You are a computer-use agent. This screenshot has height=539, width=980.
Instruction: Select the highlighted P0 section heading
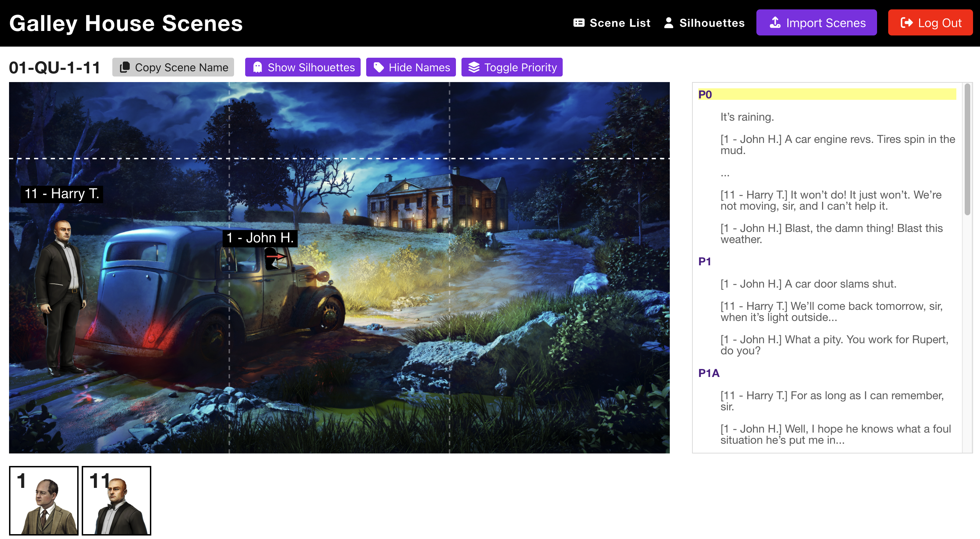827,94
